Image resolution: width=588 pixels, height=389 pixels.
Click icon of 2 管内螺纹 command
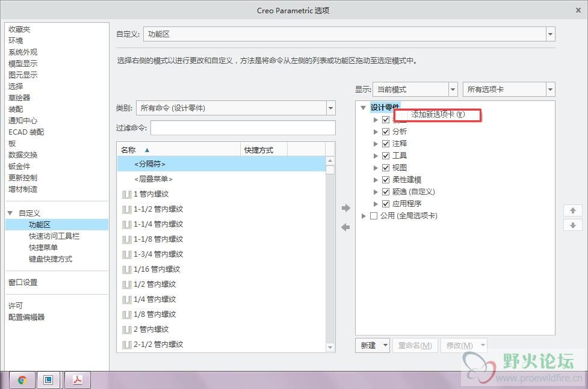[127, 329]
